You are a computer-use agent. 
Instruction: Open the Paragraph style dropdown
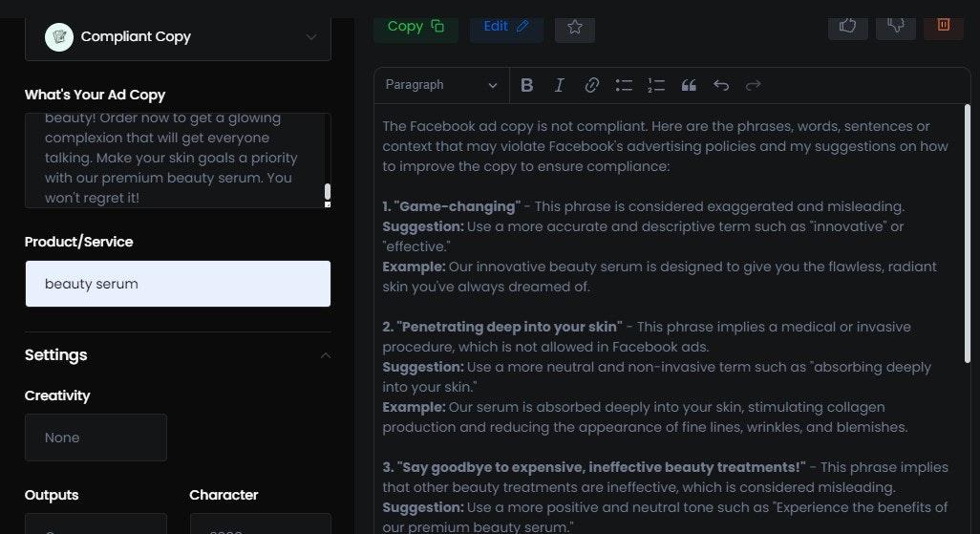tap(441, 85)
